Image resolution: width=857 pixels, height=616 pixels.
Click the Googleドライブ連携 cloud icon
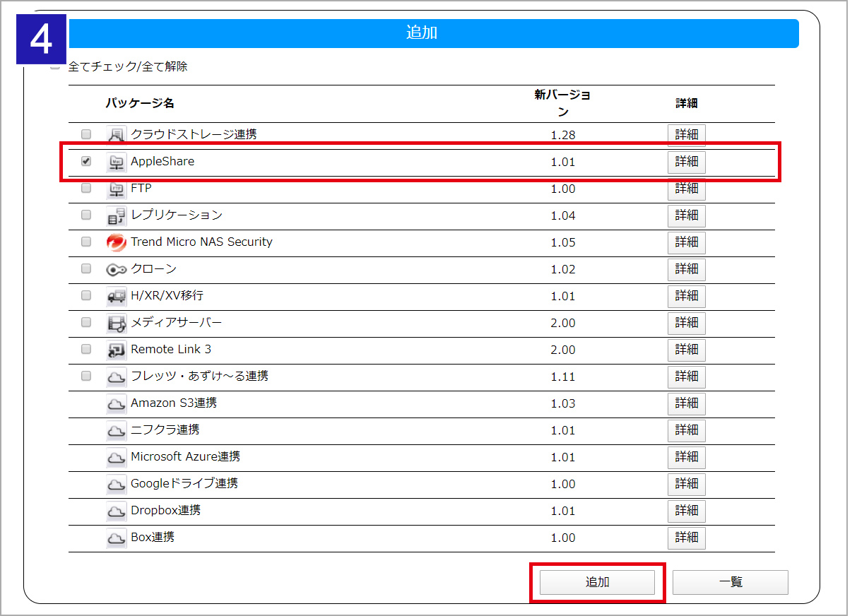116,484
